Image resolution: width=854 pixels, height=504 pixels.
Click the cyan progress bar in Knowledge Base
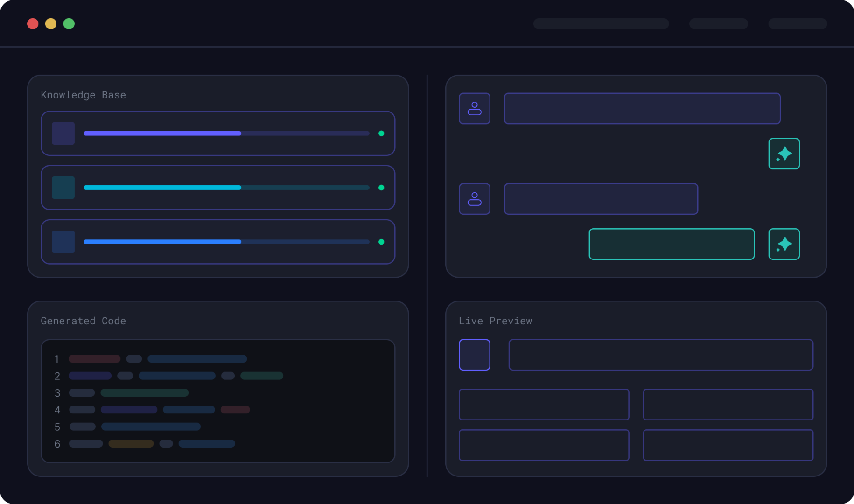point(226,188)
